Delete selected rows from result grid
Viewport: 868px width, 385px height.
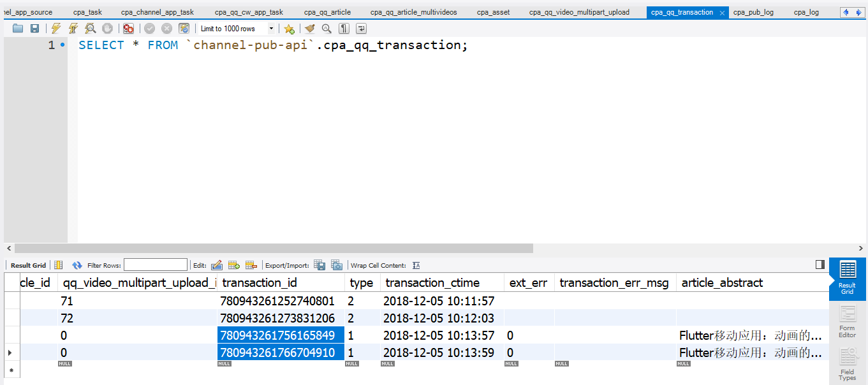(x=251, y=265)
